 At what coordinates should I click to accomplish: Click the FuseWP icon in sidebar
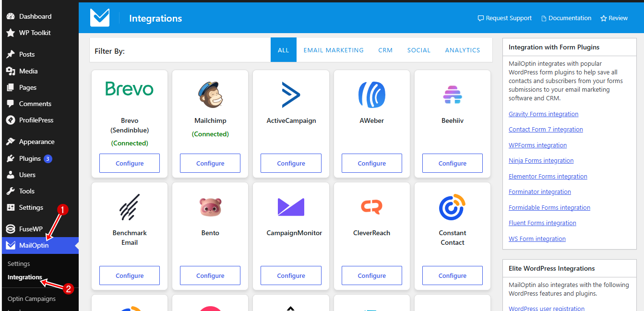[x=10, y=229]
